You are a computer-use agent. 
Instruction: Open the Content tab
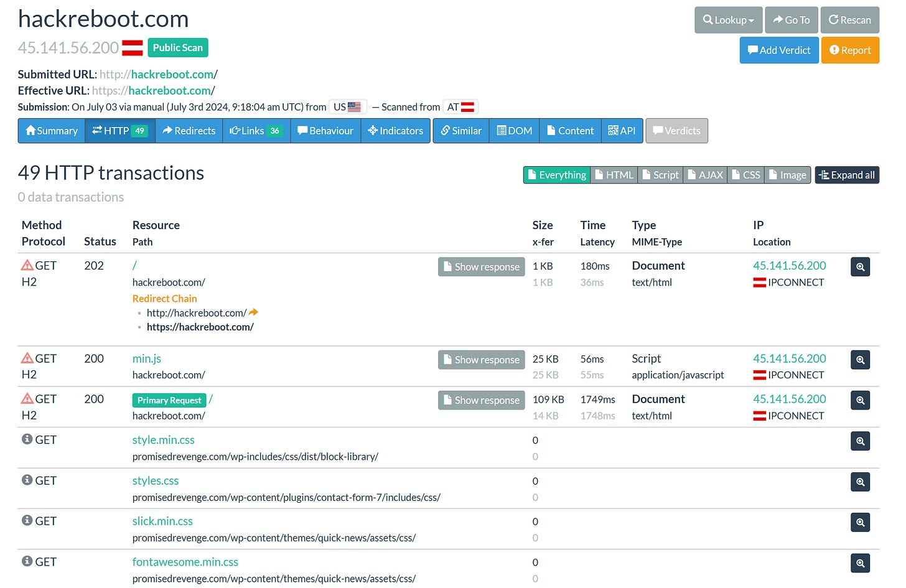[x=570, y=131]
